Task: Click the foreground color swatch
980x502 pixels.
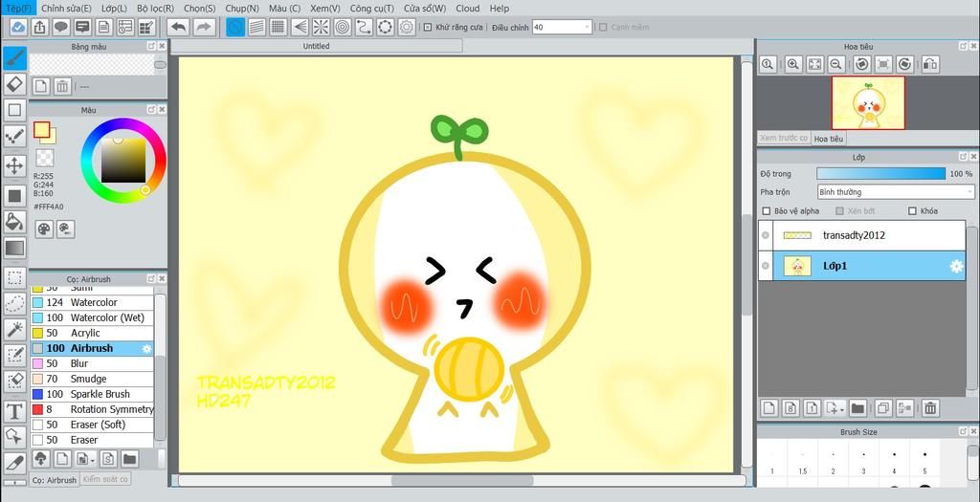Action: click(x=41, y=129)
